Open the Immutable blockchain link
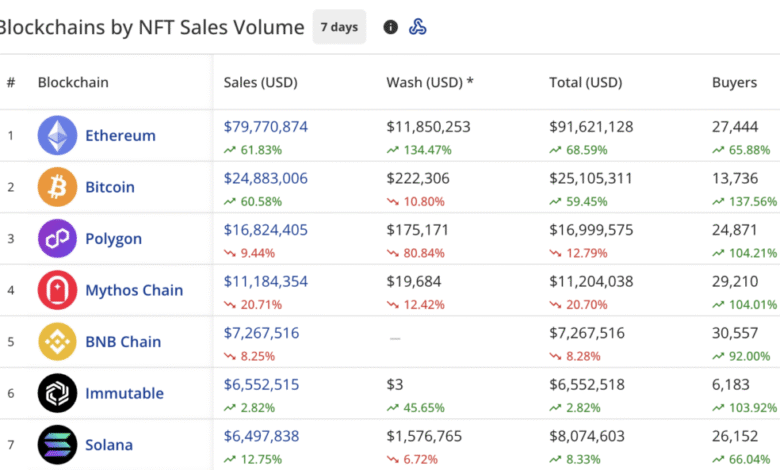 (124, 393)
